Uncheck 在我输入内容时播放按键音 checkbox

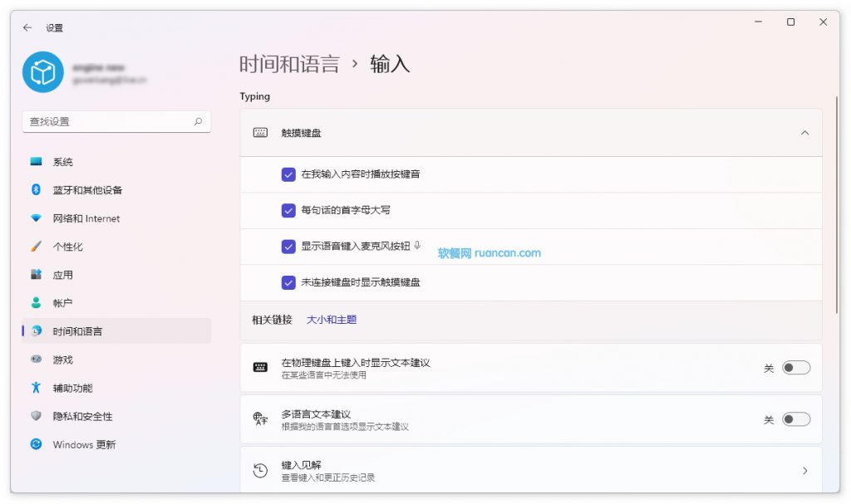tap(288, 174)
